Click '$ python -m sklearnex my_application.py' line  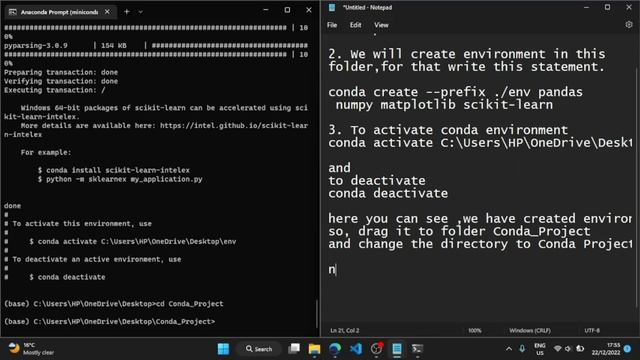pos(120,179)
